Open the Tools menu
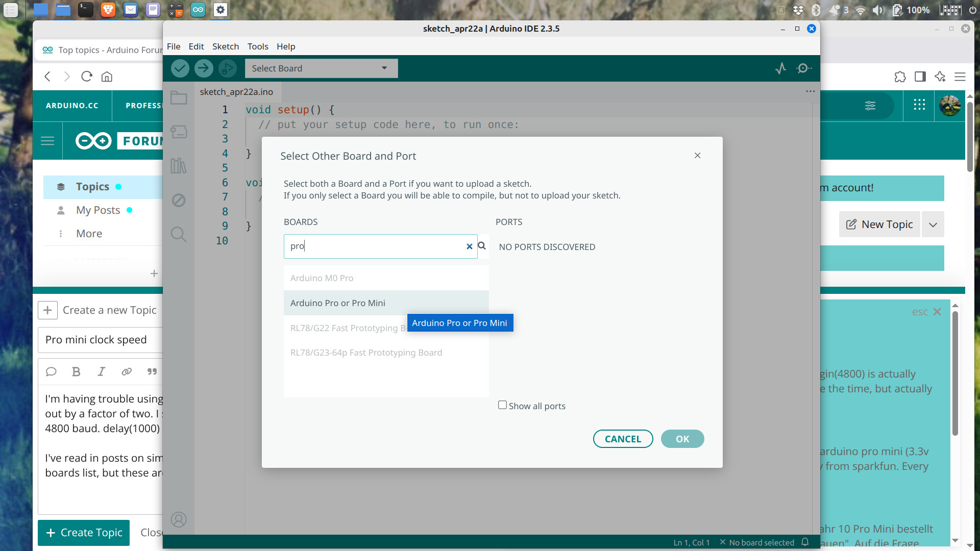 258,46
